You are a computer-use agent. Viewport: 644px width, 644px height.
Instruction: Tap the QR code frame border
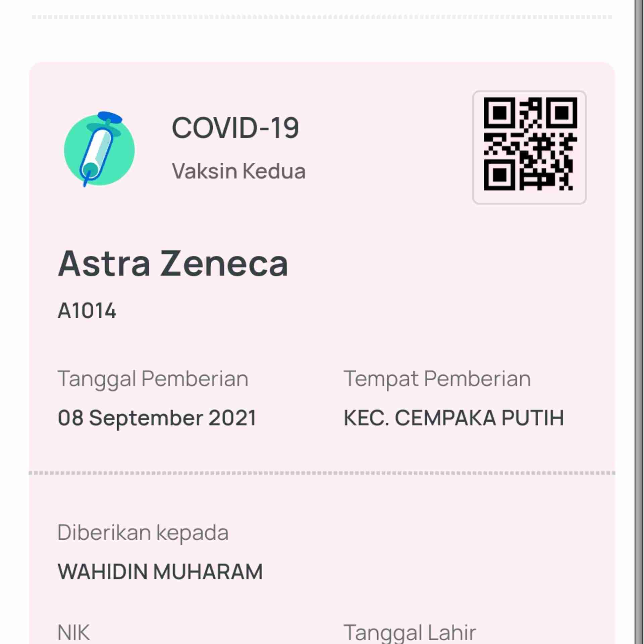click(x=530, y=92)
